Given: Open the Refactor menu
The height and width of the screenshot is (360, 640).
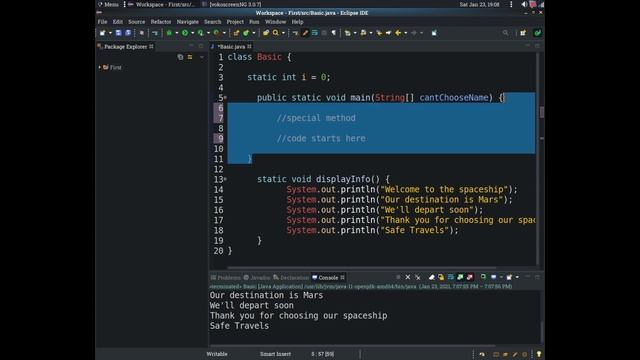Looking at the screenshot, I should coord(161,22).
